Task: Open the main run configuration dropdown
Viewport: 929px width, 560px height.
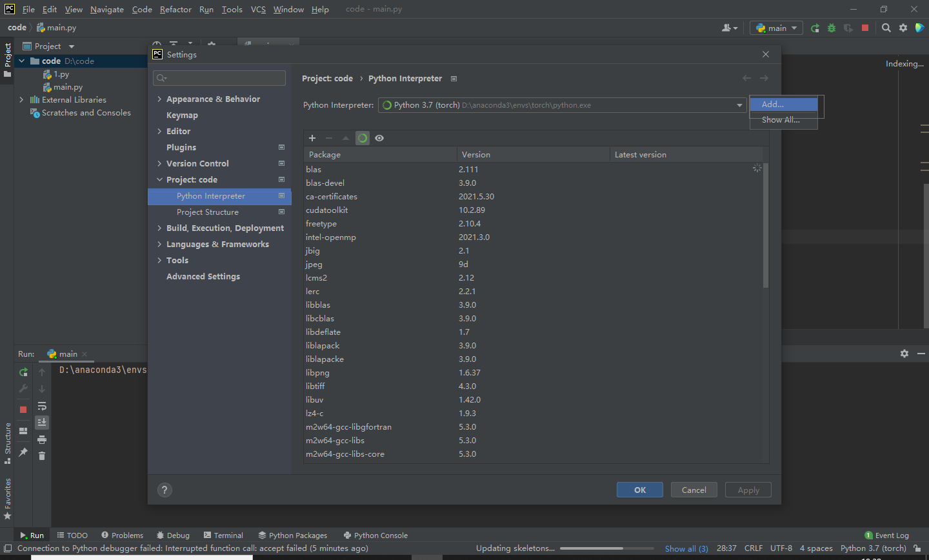Action: click(x=776, y=28)
